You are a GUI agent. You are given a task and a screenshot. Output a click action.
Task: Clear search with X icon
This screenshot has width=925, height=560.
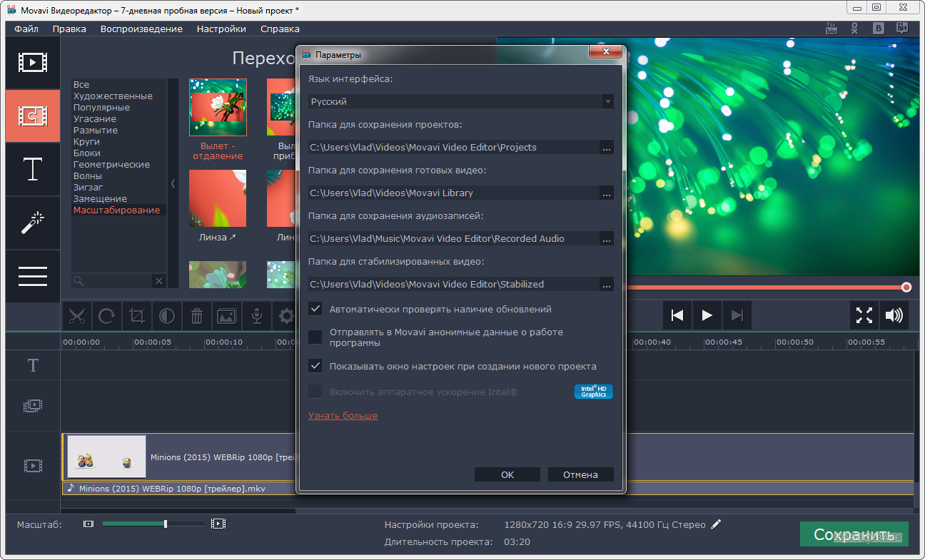(x=159, y=281)
